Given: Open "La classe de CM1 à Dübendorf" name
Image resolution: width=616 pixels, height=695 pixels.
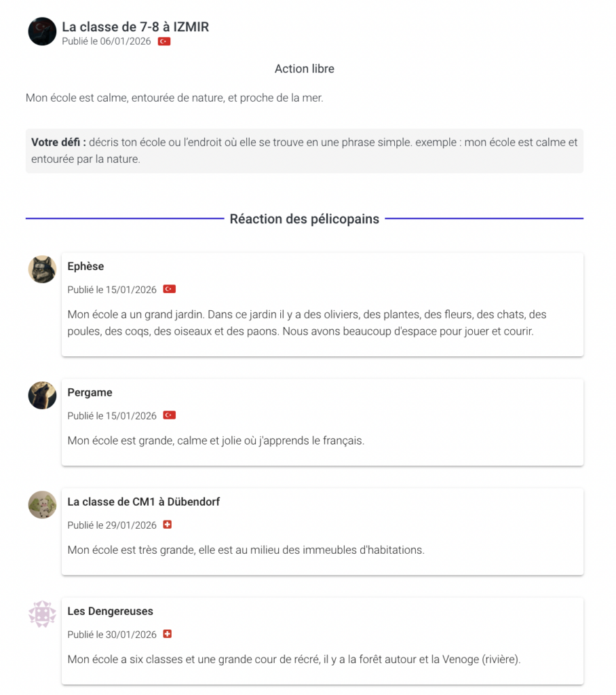Looking at the screenshot, I should [143, 502].
